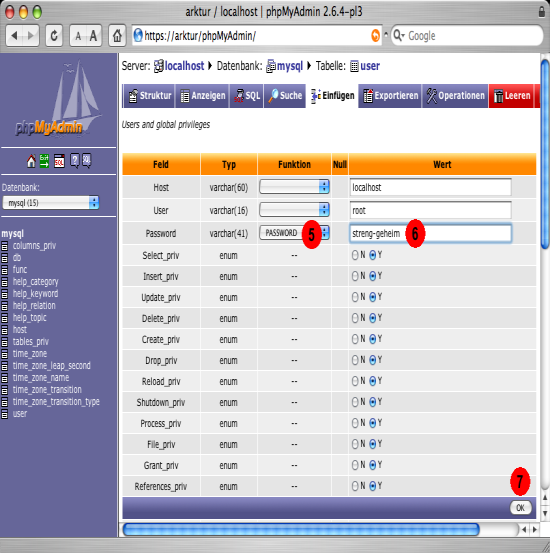
Task: Click the OK button to submit
Action: pyautogui.click(x=520, y=508)
